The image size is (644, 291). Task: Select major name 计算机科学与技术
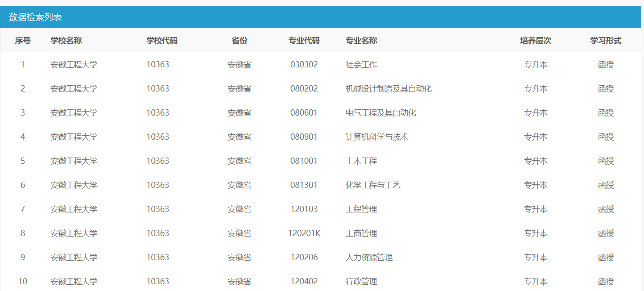point(377,137)
